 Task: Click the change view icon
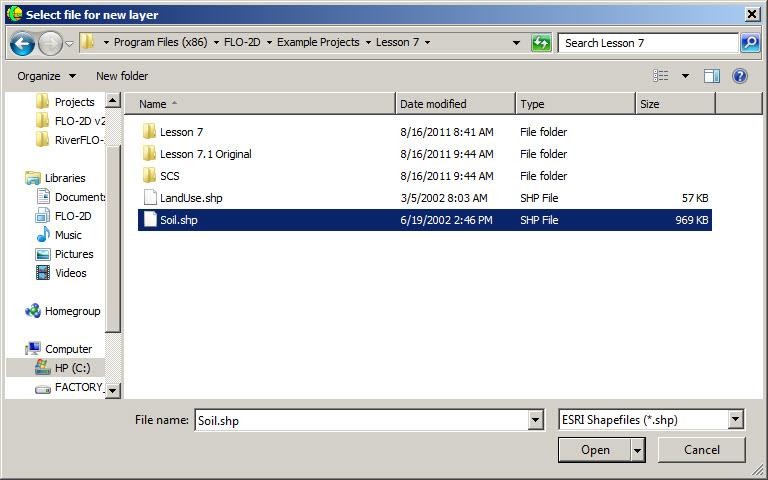tap(661, 76)
